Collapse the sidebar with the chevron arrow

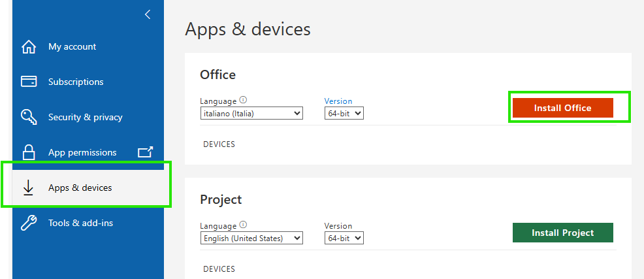(x=148, y=14)
